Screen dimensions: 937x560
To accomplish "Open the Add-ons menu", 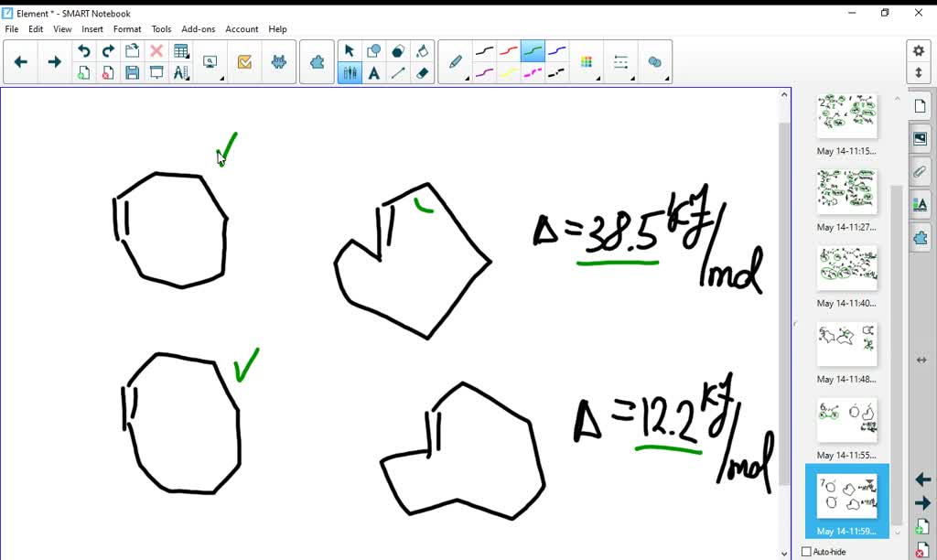I will 199,28.
